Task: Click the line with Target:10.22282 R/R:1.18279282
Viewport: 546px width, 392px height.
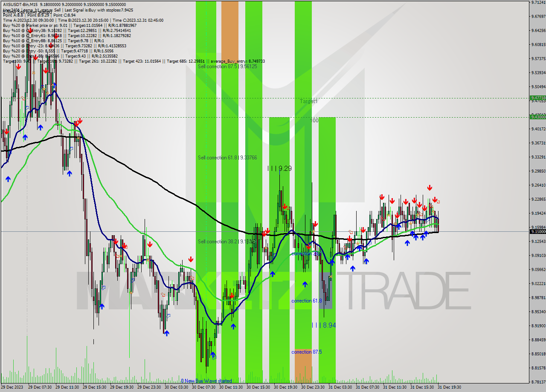Action: [67, 35]
